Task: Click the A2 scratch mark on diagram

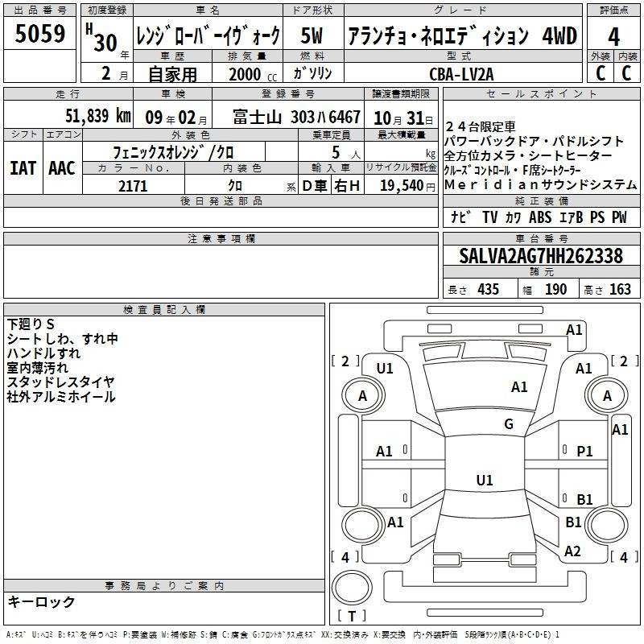Action: point(572,551)
